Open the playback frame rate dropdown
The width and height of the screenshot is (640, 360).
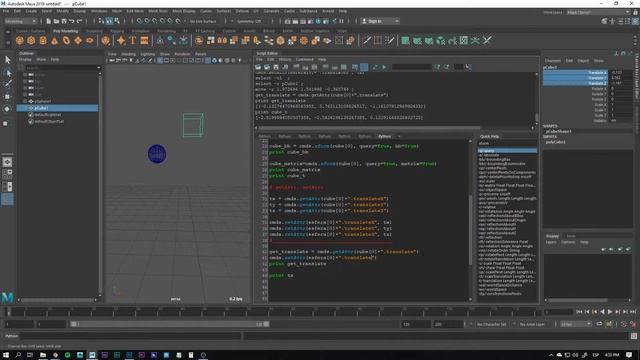coord(576,324)
